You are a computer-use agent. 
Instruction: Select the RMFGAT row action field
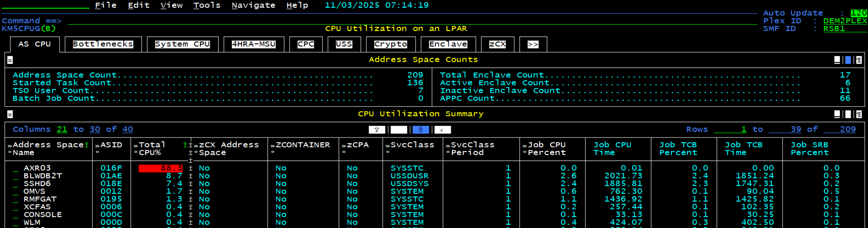(x=15, y=199)
